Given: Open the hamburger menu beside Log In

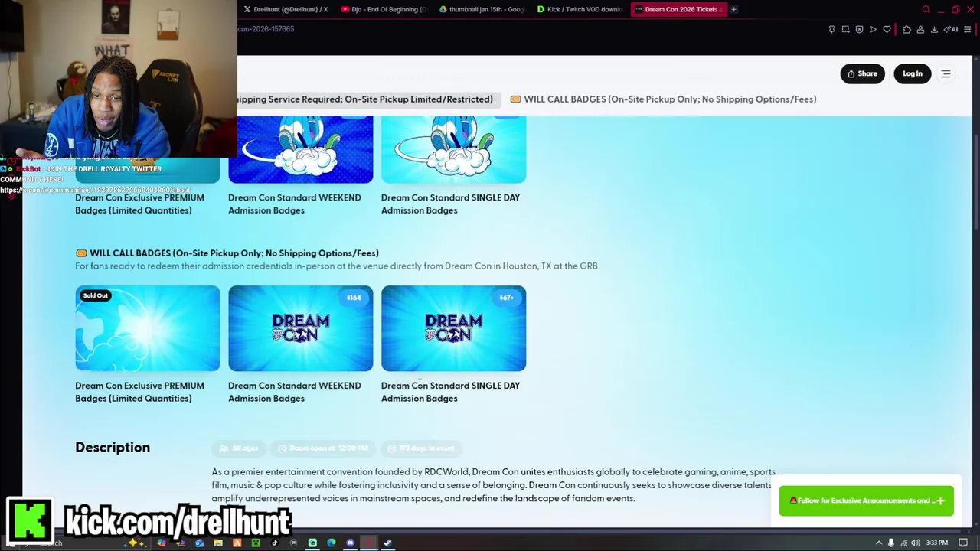Looking at the screenshot, I should (946, 74).
